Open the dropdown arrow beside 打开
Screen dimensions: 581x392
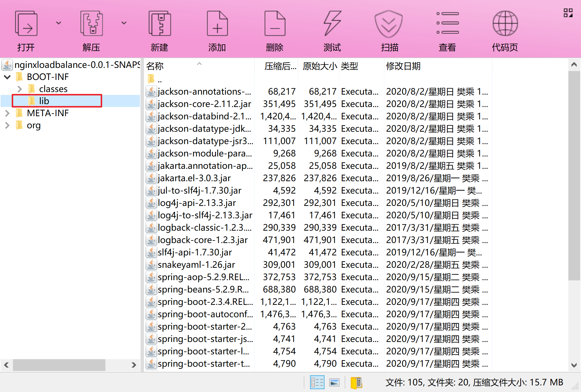point(59,23)
